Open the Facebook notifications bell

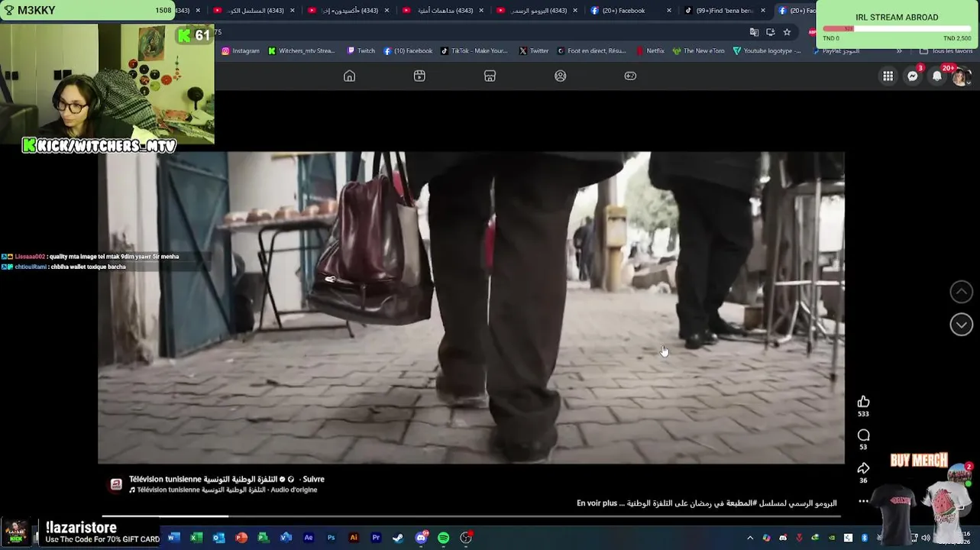click(937, 76)
